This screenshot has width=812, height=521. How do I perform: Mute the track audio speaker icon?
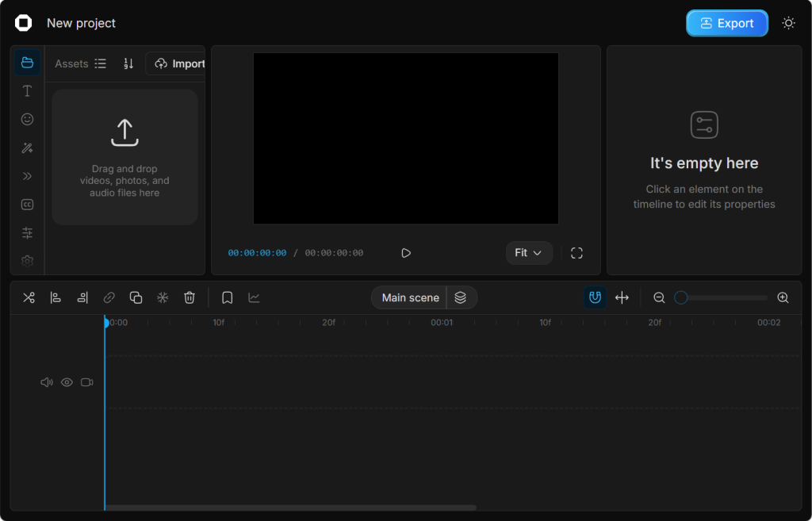pos(47,382)
